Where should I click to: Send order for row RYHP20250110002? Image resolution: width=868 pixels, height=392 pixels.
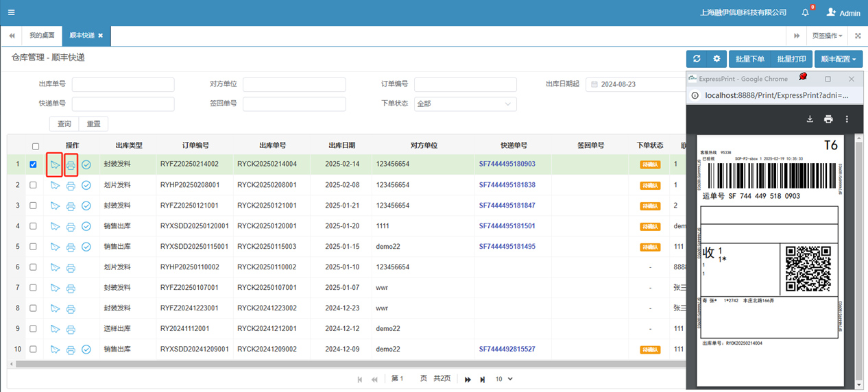coord(55,267)
